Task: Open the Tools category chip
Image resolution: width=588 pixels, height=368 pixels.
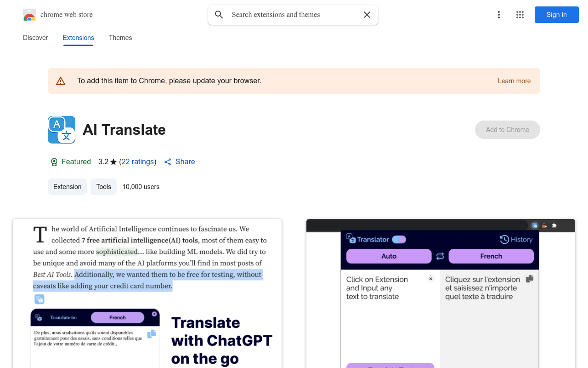Action: click(x=104, y=187)
